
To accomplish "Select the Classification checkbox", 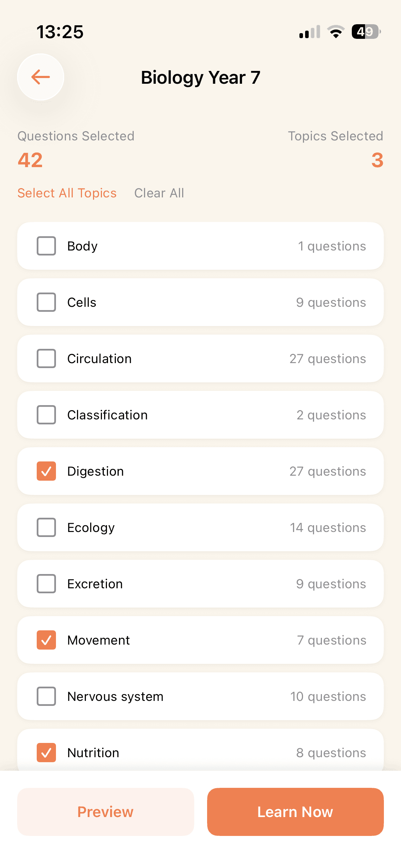I will coord(46,415).
